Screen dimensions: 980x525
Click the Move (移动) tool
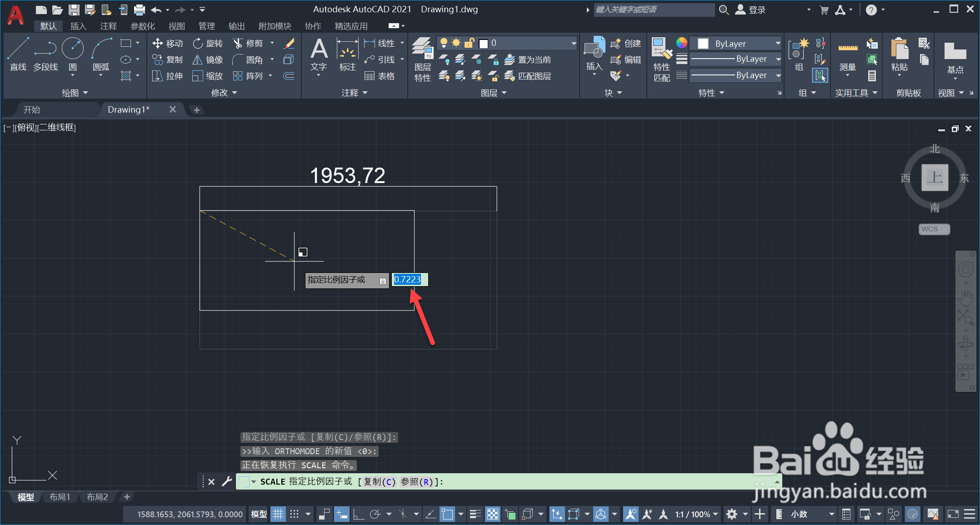click(x=167, y=43)
